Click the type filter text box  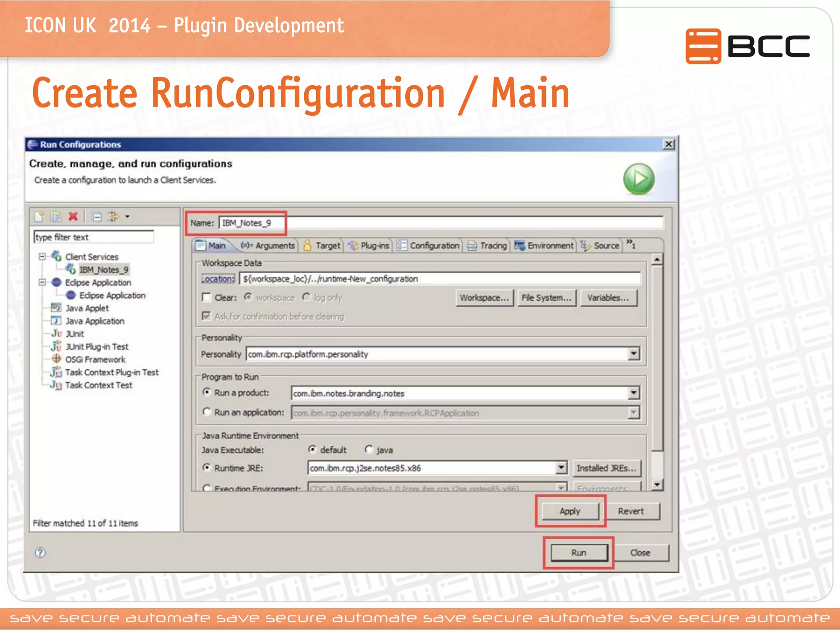pyautogui.click(x=94, y=237)
